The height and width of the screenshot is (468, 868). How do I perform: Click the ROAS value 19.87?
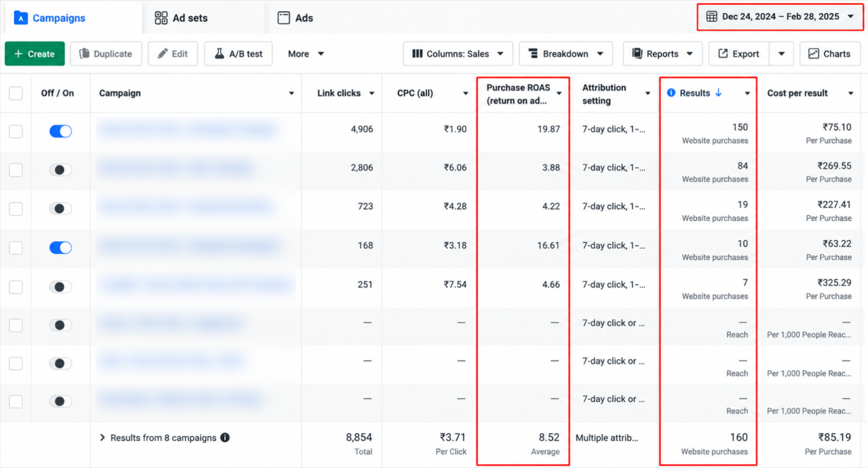click(x=549, y=129)
